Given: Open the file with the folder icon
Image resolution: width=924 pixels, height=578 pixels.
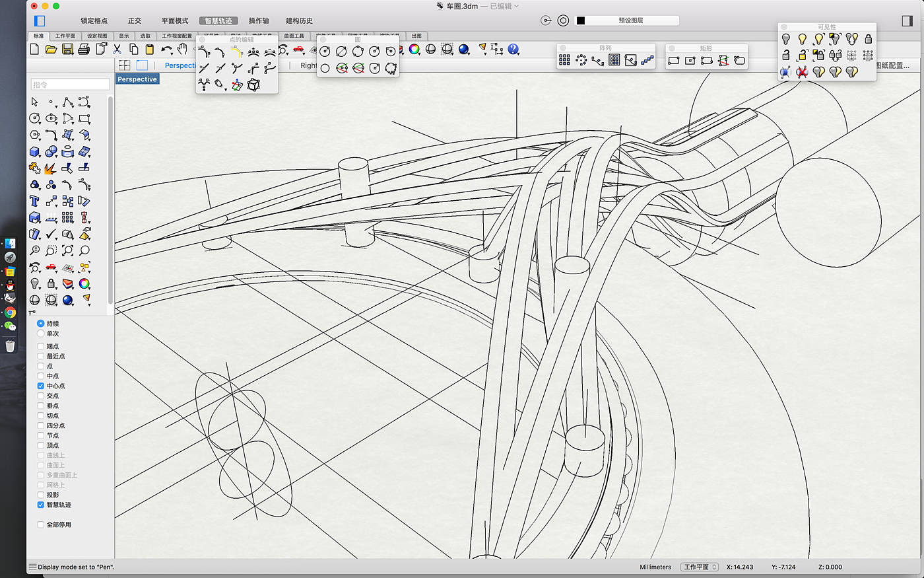Looking at the screenshot, I should click(51, 50).
